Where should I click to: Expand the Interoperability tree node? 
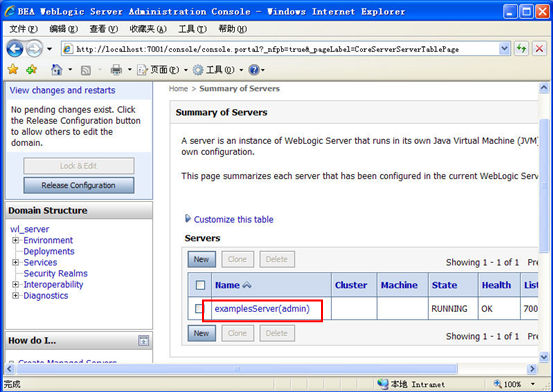click(x=16, y=284)
